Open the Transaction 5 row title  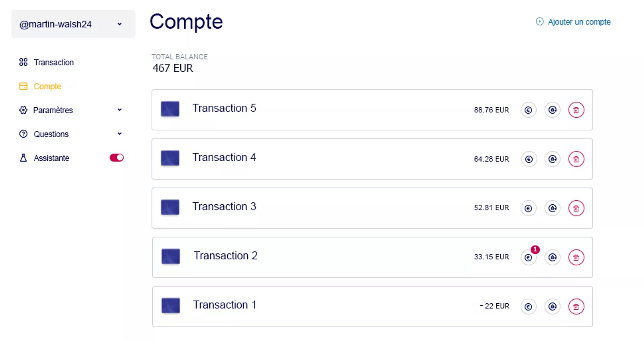coord(224,108)
